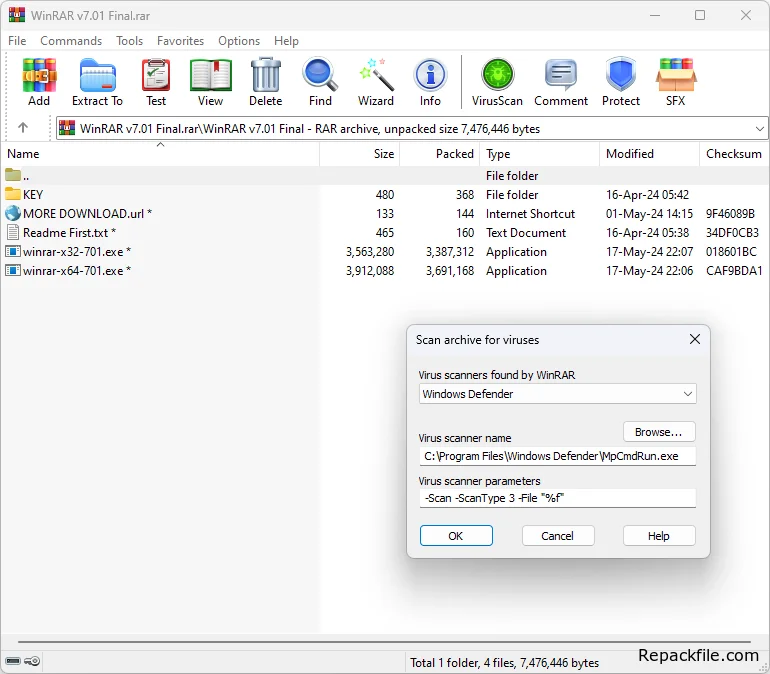Image resolution: width=770 pixels, height=674 pixels.
Task: Click the WinRAR title bar app icon
Action: [17, 15]
